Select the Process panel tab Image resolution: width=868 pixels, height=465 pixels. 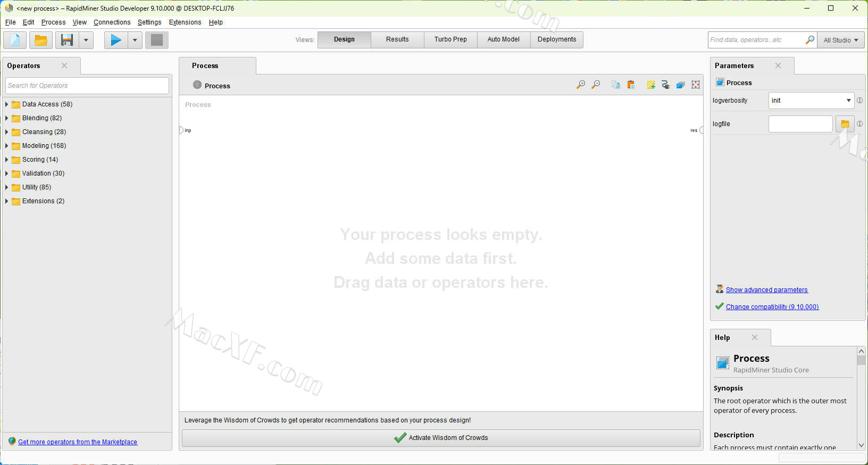click(218, 65)
